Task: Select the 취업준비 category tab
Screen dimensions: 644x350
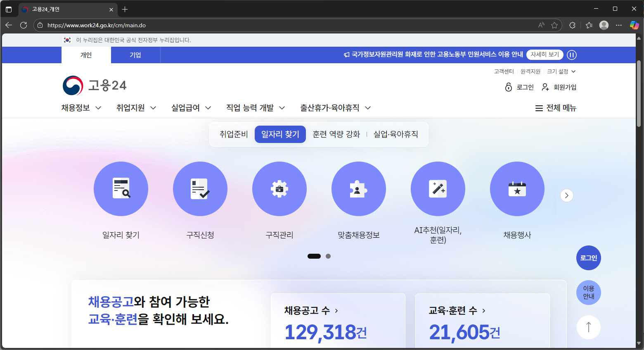Action: click(x=233, y=134)
